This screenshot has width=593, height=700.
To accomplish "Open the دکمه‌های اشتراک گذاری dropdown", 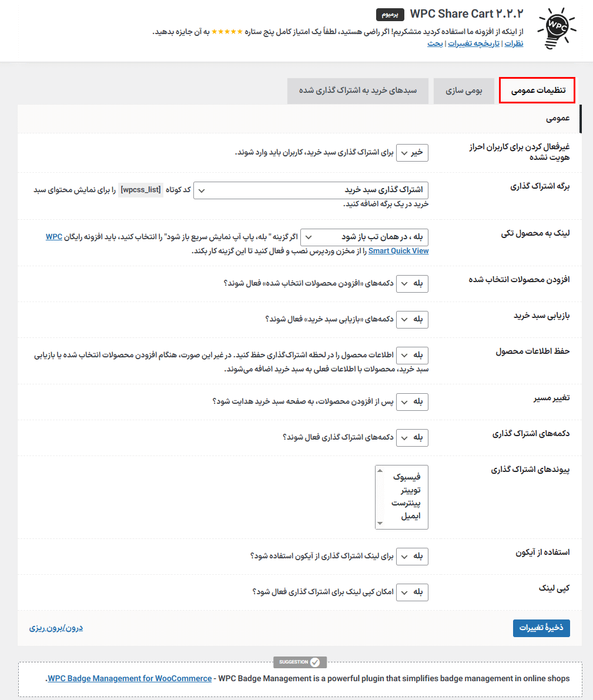I will (413, 437).
